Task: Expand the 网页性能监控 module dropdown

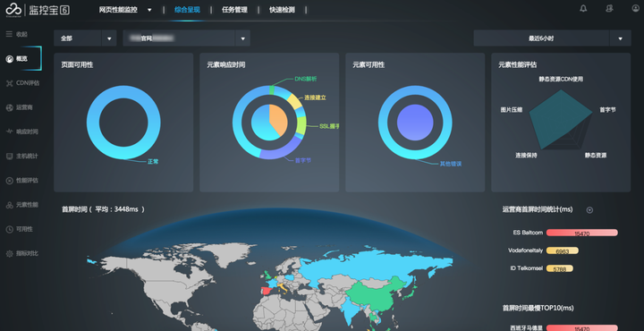Action: pyautogui.click(x=149, y=10)
